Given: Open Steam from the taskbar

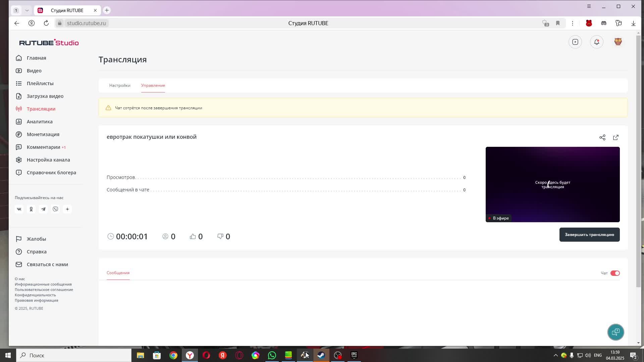Looking at the screenshot, I should pos(321,355).
